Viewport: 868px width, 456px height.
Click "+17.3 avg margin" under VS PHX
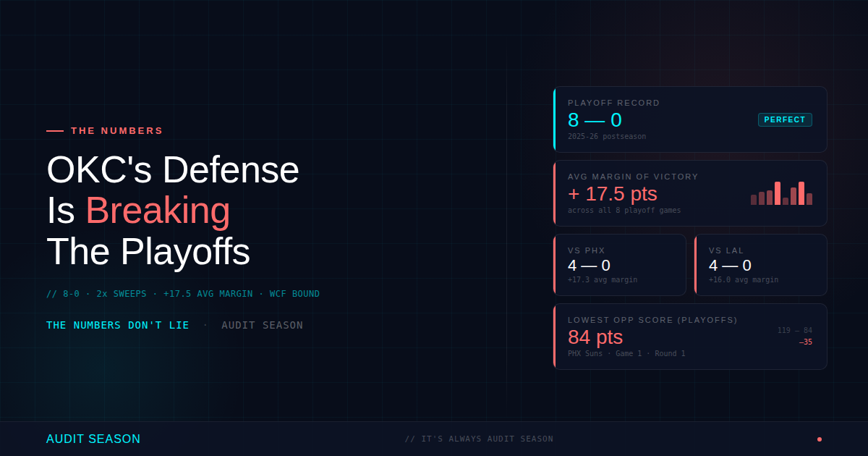[x=603, y=279]
